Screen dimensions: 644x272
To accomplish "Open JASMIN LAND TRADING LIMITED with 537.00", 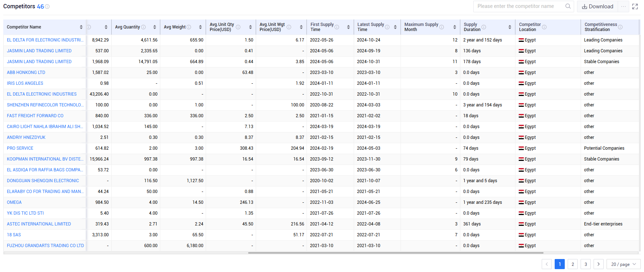I will tap(39, 51).
